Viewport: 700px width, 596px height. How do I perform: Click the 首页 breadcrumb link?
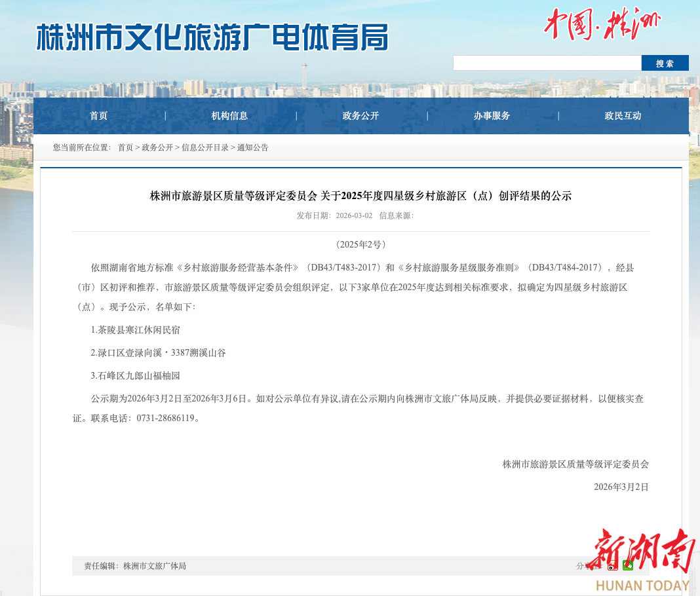(x=125, y=147)
